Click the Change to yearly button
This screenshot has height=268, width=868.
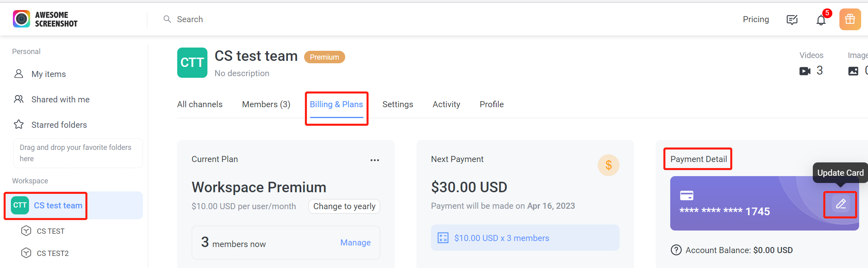tap(344, 206)
